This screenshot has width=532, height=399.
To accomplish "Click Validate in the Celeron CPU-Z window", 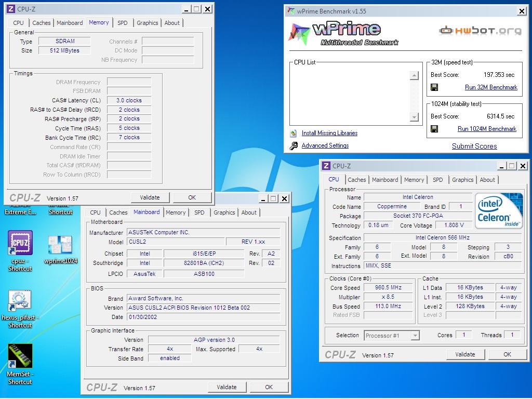I will [465, 354].
